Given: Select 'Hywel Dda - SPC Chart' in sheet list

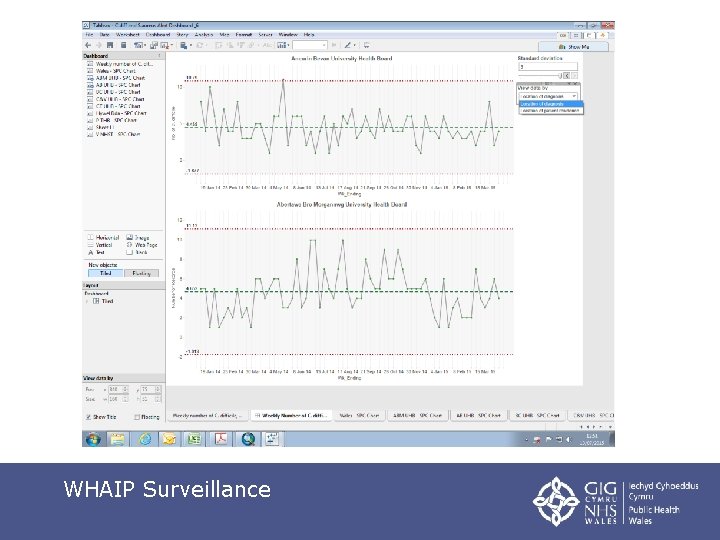Looking at the screenshot, I should 121,113.
